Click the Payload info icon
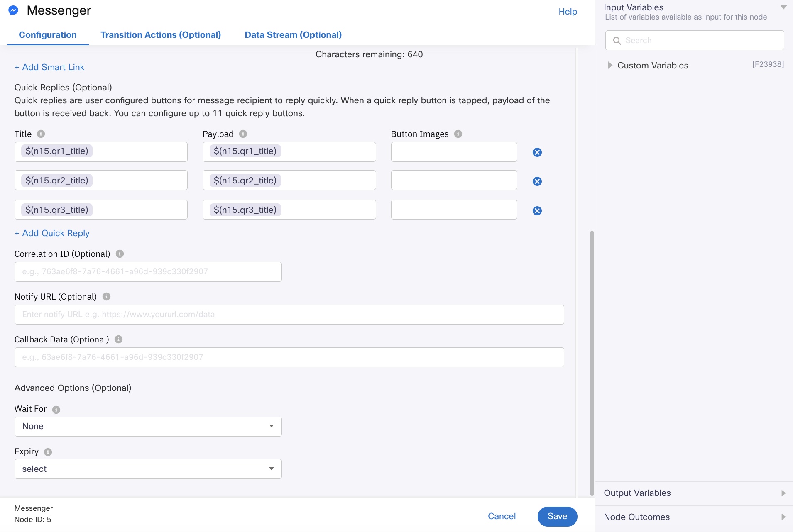Screen dimensions: 793x532 [x=243, y=134]
